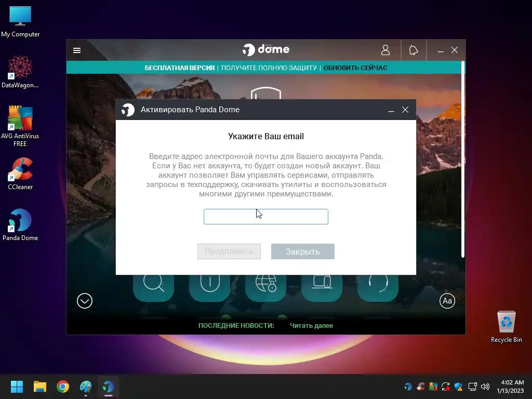Select the Recycle Bin icon
This screenshot has width=532, height=399.
coord(506,327)
